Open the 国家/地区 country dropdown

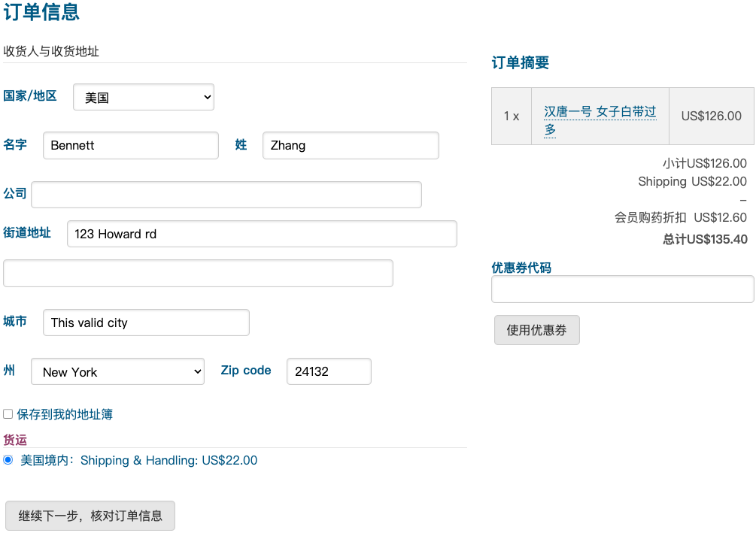click(143, 97)
